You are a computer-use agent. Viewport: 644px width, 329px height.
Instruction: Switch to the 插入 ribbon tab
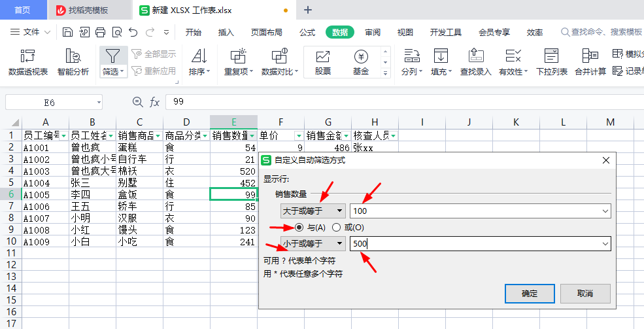pos(226,33)
